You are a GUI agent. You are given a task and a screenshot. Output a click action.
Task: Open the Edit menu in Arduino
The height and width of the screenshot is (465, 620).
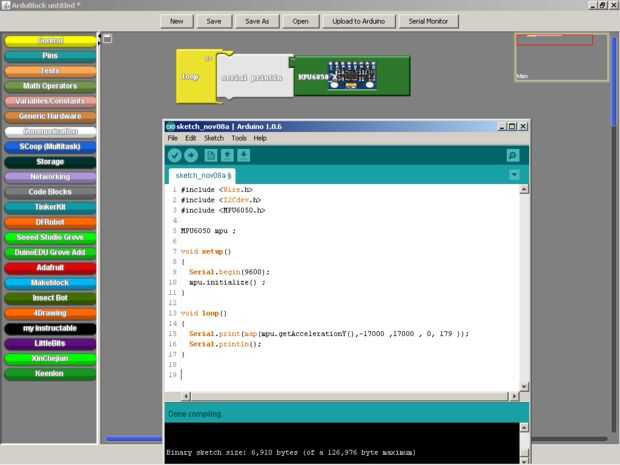tap(191, 138)
